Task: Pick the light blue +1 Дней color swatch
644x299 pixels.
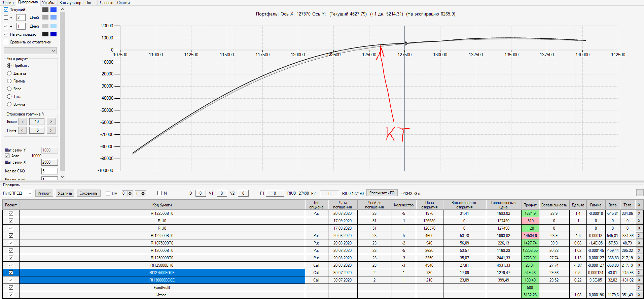Action: [53, 26]
